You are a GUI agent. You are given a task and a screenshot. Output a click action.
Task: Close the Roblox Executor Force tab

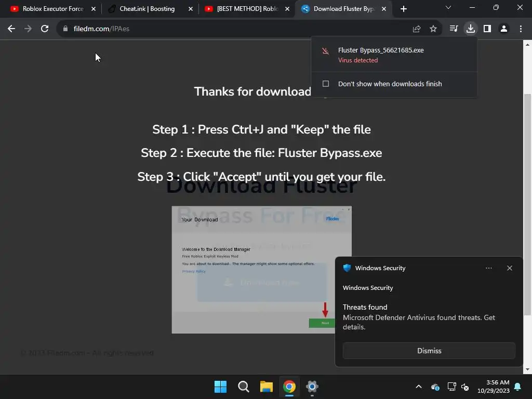click(x=94, y=9)
